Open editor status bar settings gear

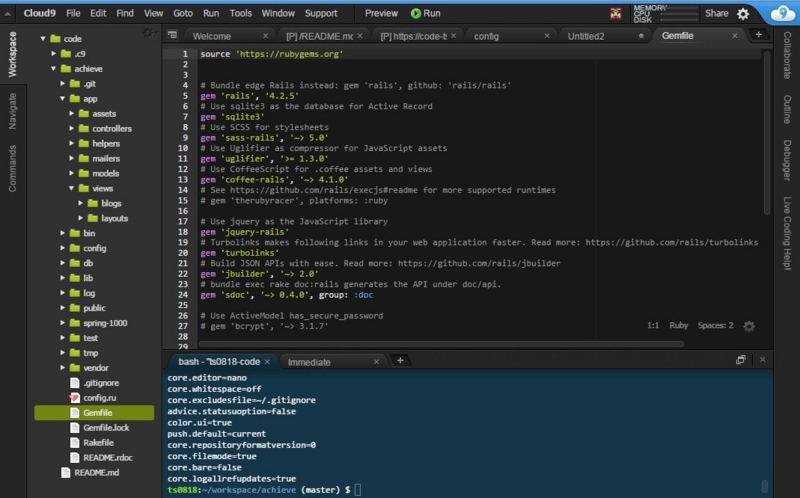pyautogui.click(x=749, y=326)
